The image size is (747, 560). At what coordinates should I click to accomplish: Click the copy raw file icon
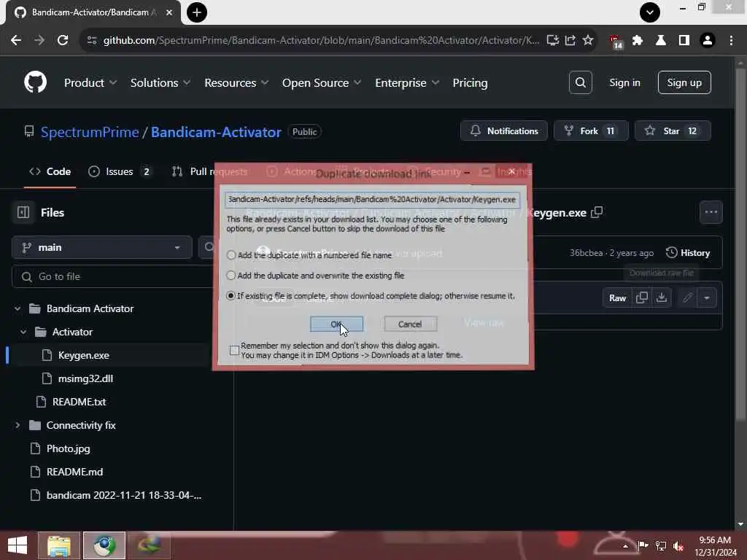[642, 297]
